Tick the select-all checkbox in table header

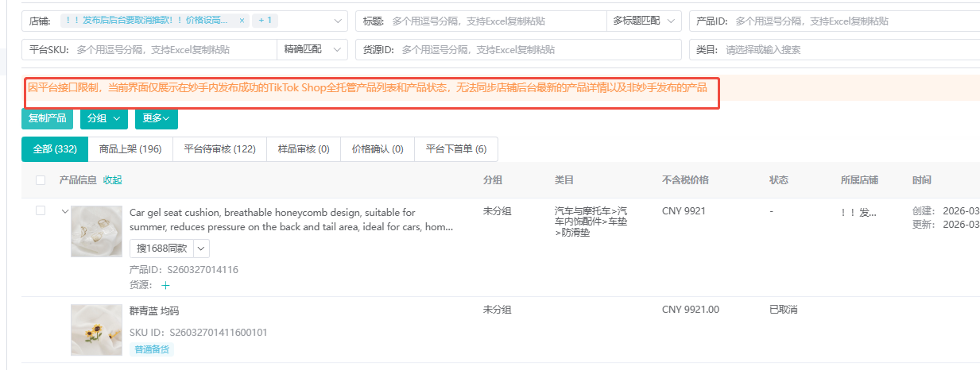point(41,180)
